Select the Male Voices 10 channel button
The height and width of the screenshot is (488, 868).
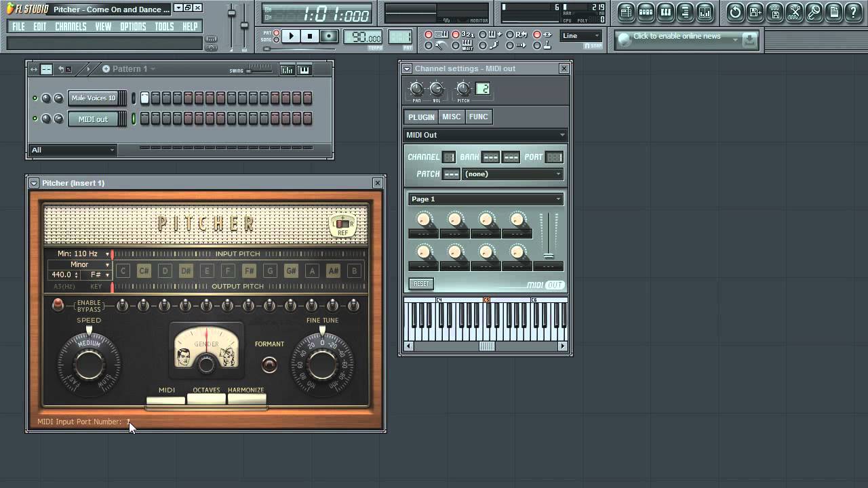click(93, 98)
